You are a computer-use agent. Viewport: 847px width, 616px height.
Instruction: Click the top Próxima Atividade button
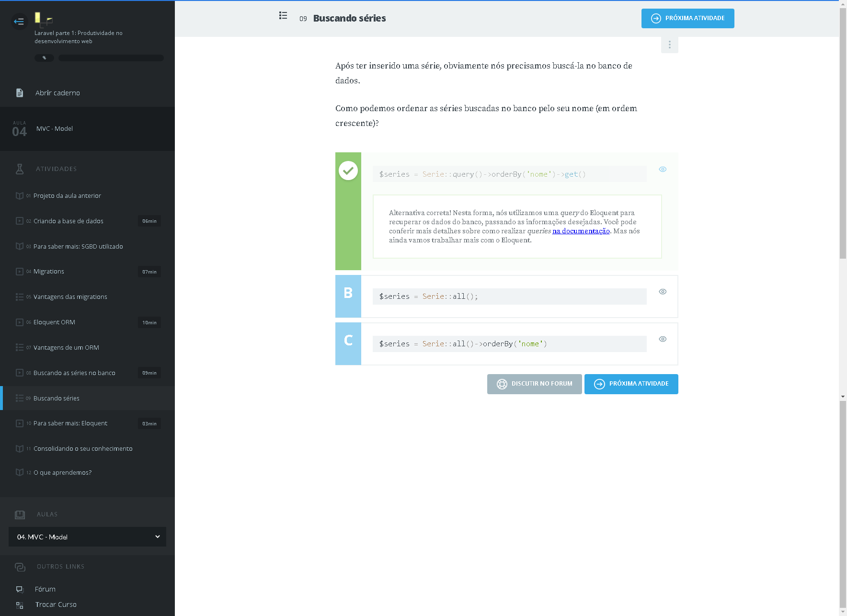click(687, 19)
